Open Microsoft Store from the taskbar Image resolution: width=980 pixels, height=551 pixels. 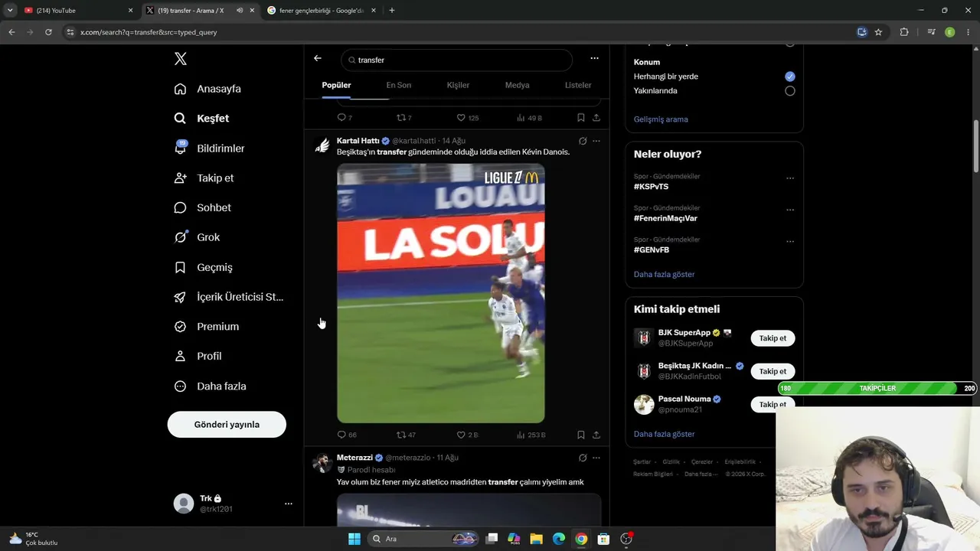tap(603, 539)
